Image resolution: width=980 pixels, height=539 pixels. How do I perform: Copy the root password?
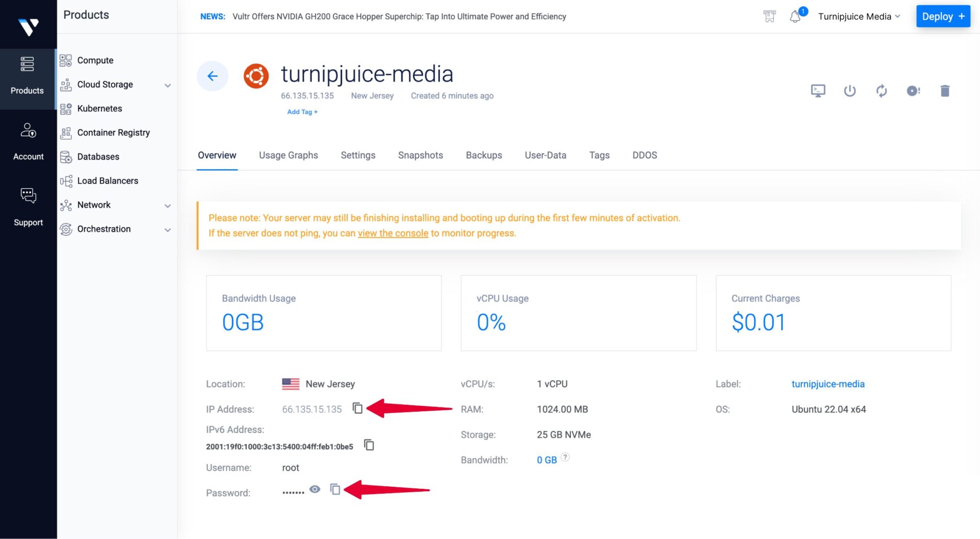(335, 490)
